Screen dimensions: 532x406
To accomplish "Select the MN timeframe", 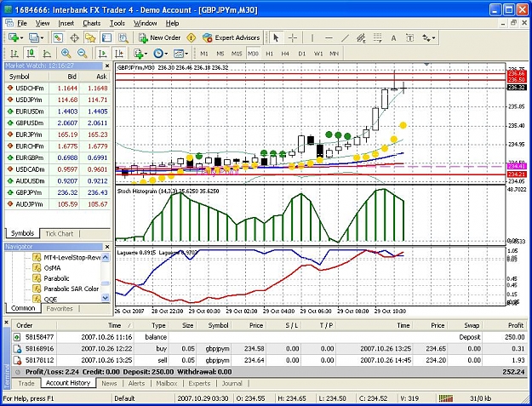I will 335,54.
